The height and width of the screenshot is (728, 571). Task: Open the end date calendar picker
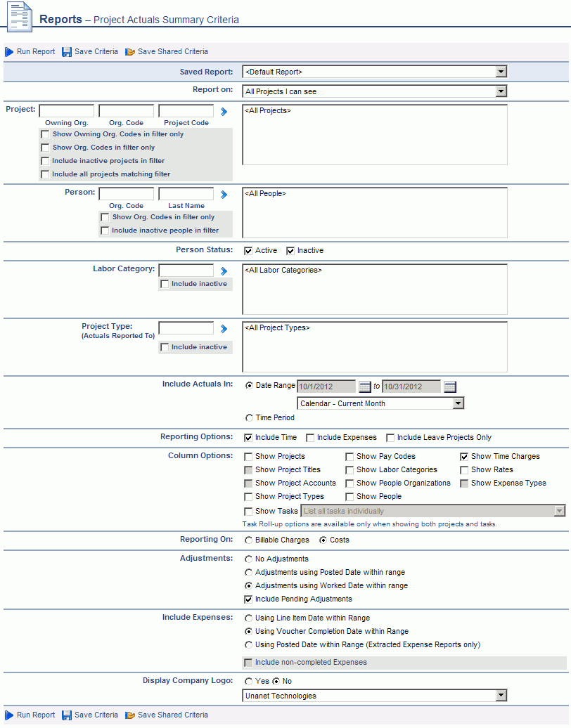tap(450, 386)
